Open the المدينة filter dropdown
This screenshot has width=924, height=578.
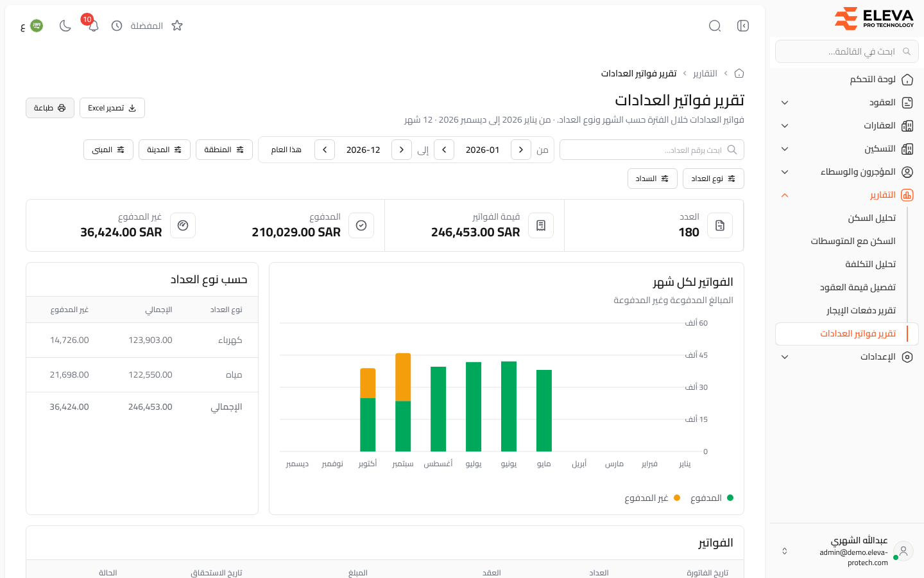click(x=164, y=150)
